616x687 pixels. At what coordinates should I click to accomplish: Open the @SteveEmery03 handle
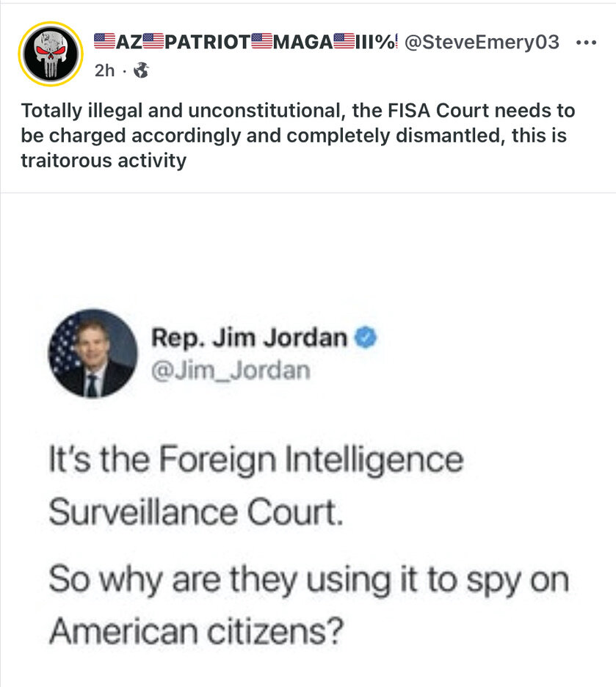click(482, 42)
